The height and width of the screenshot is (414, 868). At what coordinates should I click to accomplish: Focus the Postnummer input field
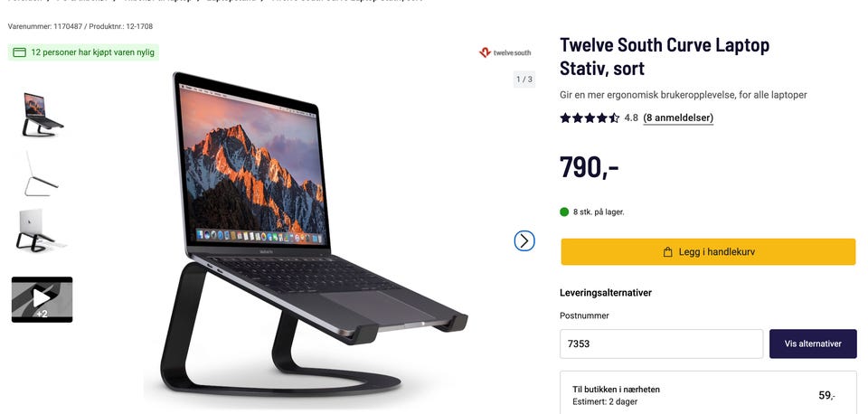[x=661, y=343]
